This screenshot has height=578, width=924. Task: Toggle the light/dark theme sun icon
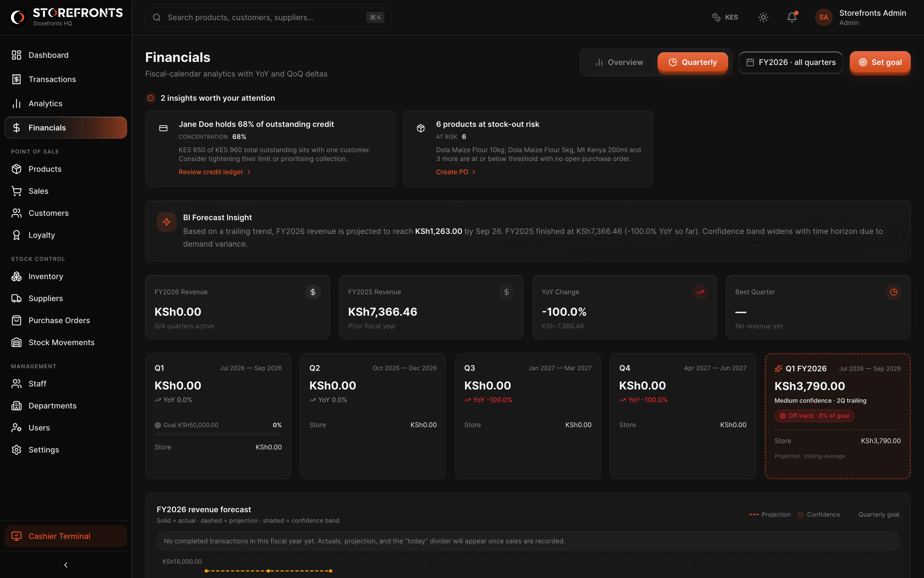tap(763, 17)
